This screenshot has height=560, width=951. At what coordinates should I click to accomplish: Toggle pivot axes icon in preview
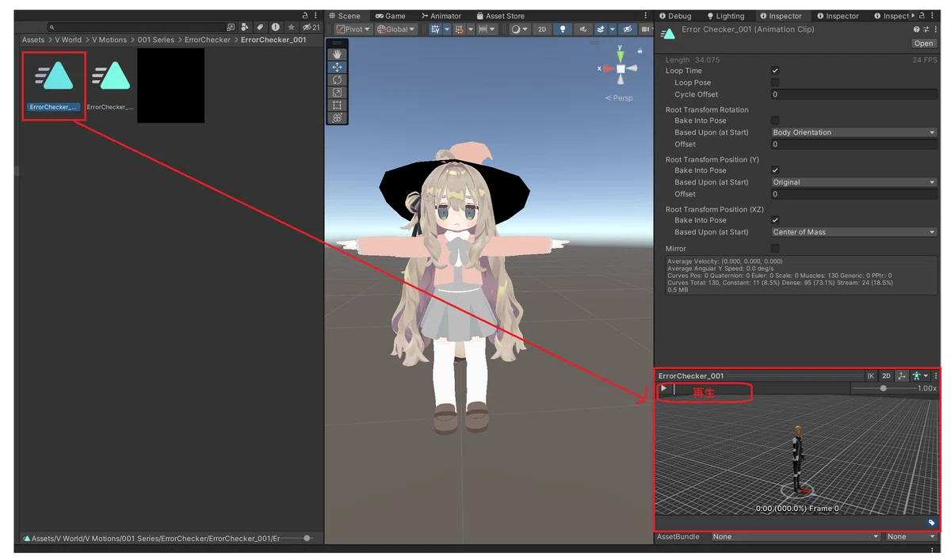[902, 376]
